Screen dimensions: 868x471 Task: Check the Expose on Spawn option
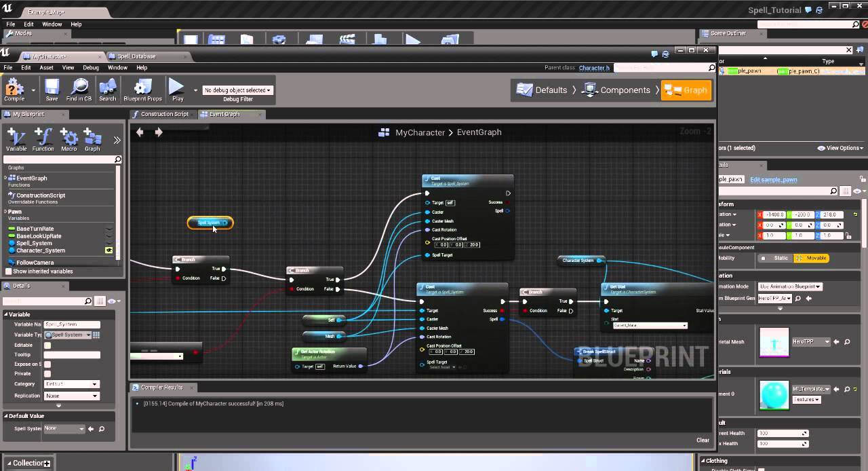[47, 364]
